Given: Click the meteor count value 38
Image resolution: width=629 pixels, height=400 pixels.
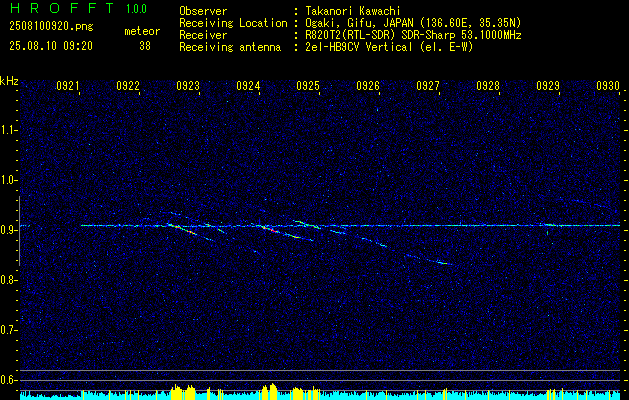Looking at the screenshot, I should click(145, 46).
